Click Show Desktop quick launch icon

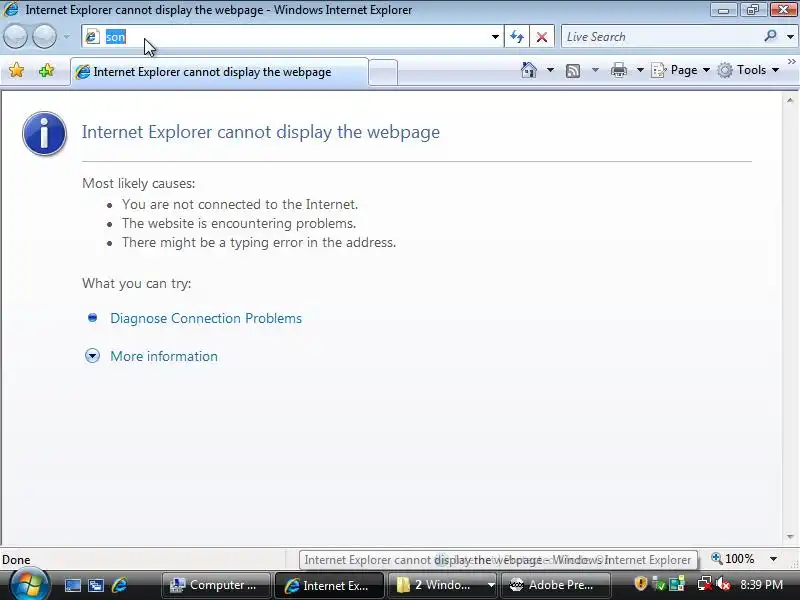pyautogui.click(x=72, y=585)
